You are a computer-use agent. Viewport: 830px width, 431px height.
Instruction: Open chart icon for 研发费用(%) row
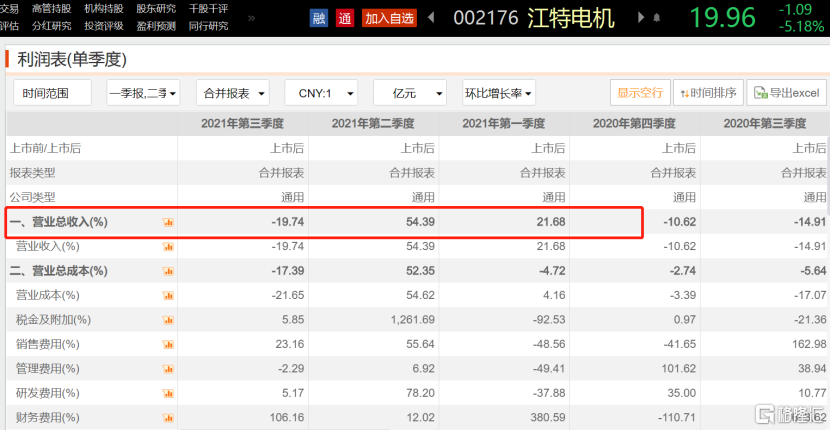pos(168,393)
